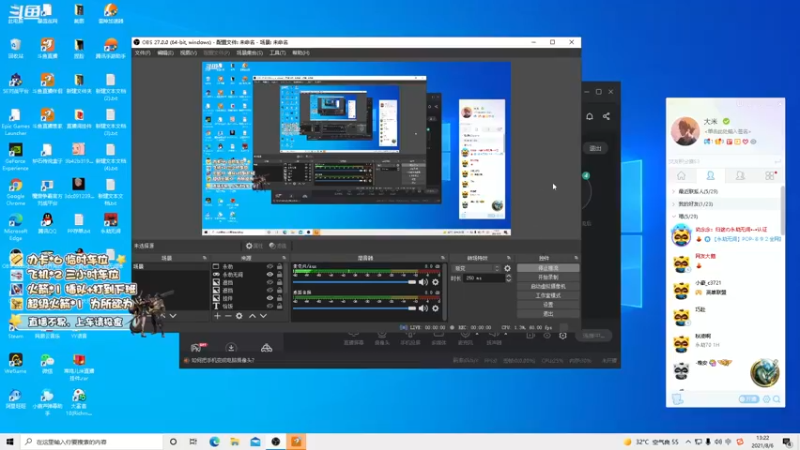
Task: Open the 帮助(H) menu in OBS
Action: click(301, 53)
